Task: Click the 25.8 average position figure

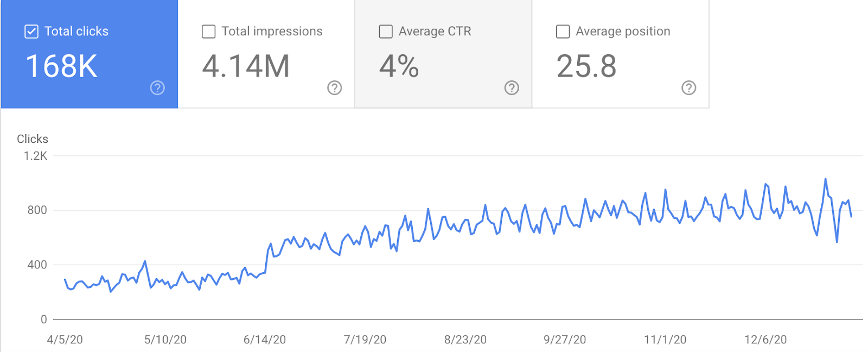Action: [586, 66]
